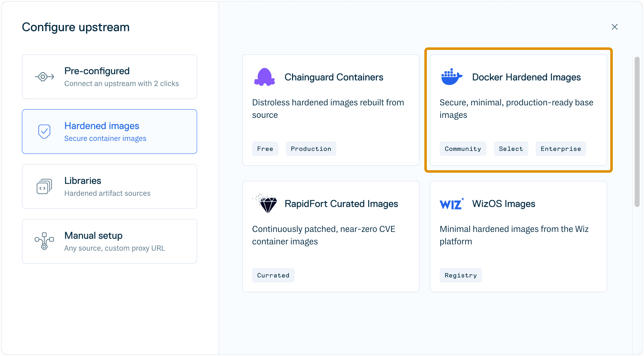644x356 pixels.
Task: Click the Pre-configured upstream connector icon
Action: tap(44, 77)
